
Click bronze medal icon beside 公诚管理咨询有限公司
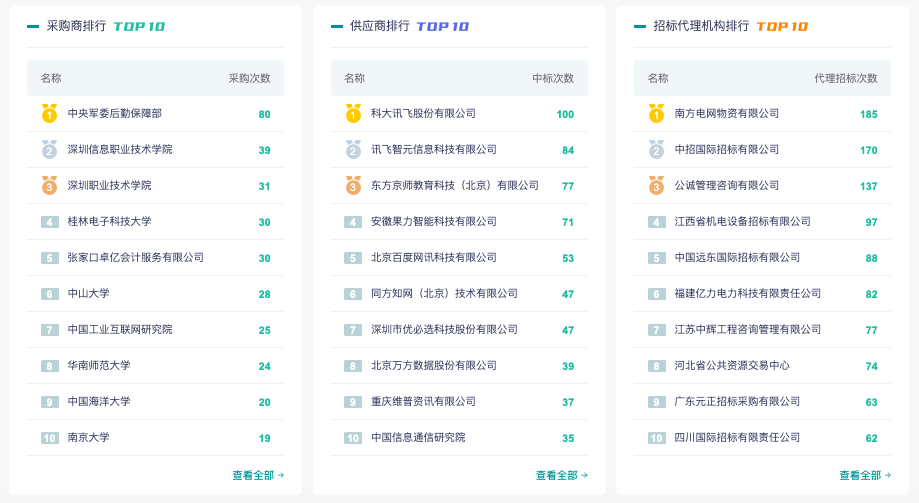656,185
